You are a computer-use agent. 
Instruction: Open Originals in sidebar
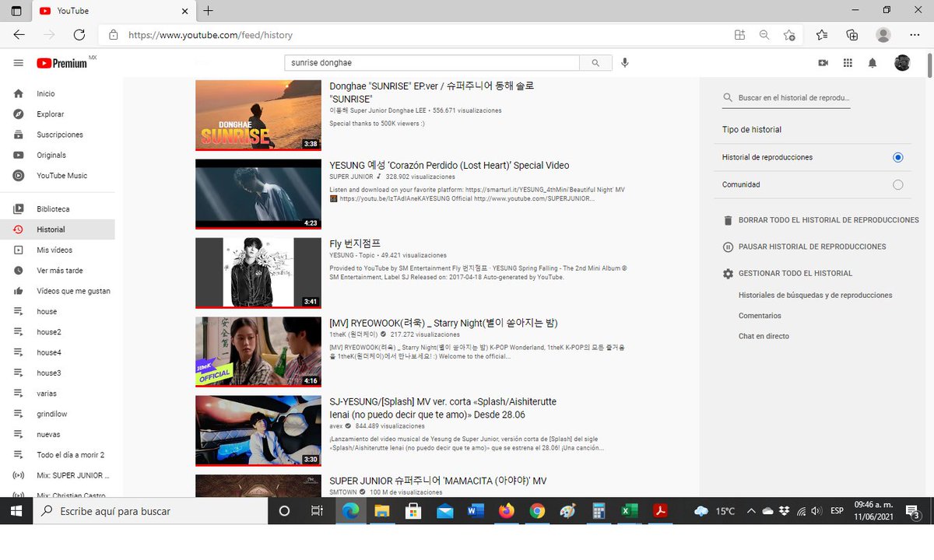point(58,155)
